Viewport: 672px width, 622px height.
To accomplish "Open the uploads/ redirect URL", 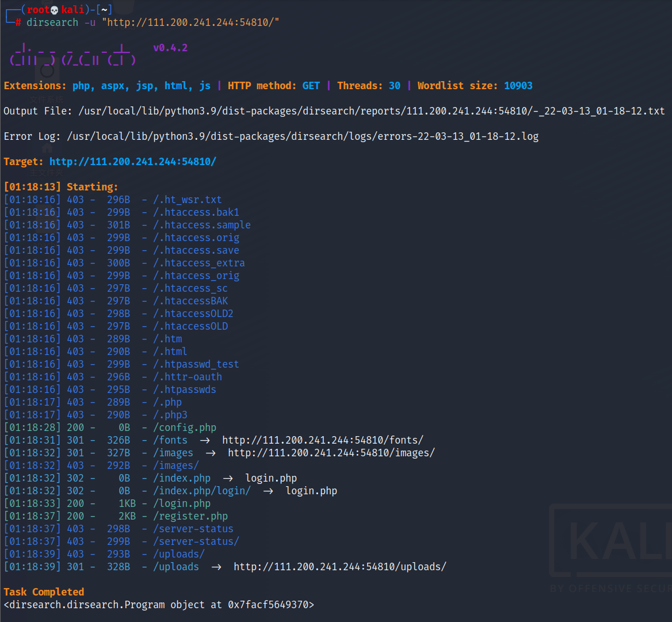I will tap(340, 566).
